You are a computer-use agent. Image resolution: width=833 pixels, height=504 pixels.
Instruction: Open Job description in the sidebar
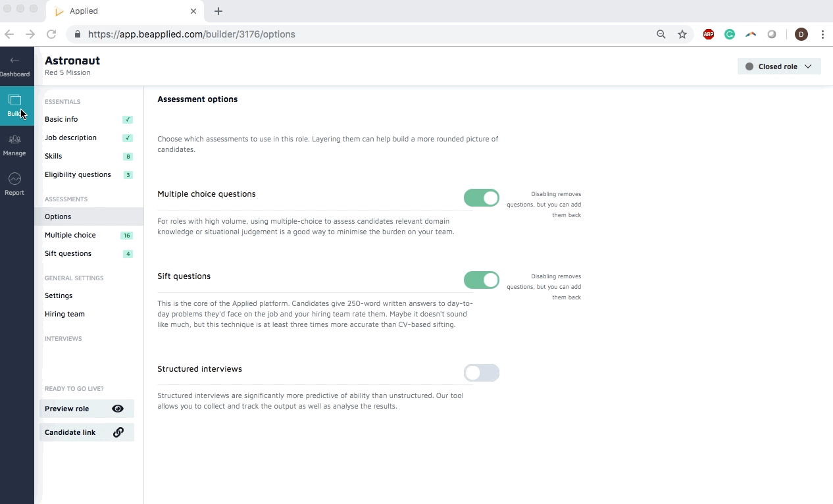tap(70, 138)
